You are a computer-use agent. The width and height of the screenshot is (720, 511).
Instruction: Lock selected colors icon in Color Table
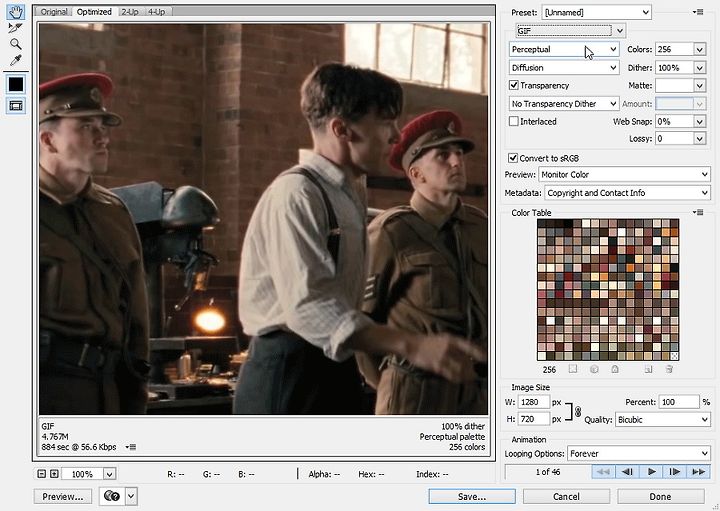tap(615, 369)
